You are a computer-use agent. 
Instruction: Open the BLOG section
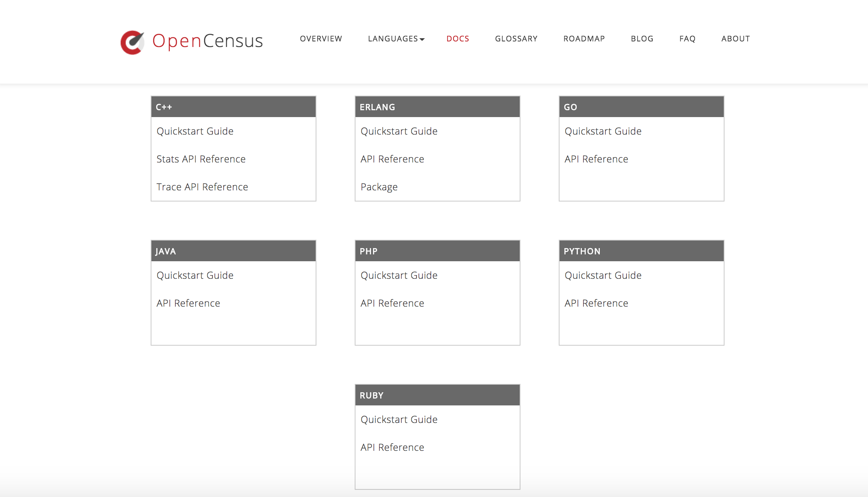(x=642, y=39)
